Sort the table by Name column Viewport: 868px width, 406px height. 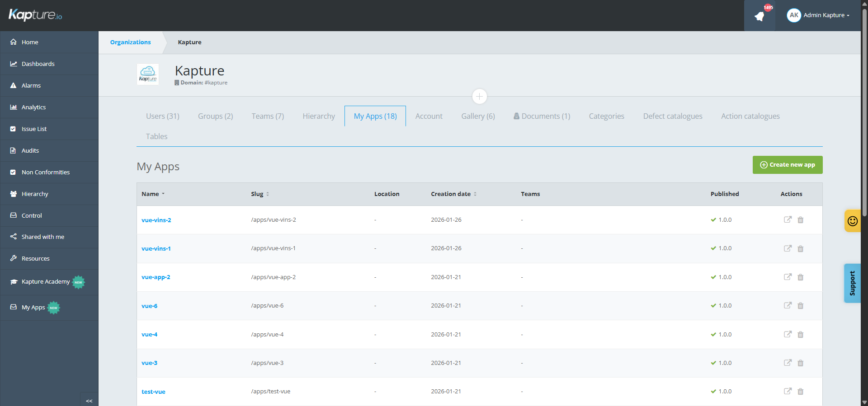tap(153, 194)
